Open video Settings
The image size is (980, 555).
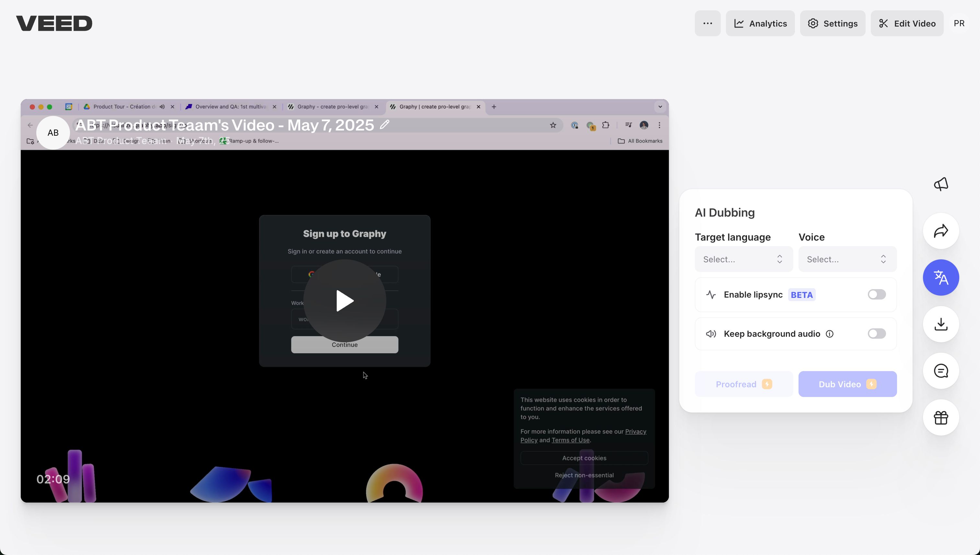pyautogui.click(x=832, y=23)
